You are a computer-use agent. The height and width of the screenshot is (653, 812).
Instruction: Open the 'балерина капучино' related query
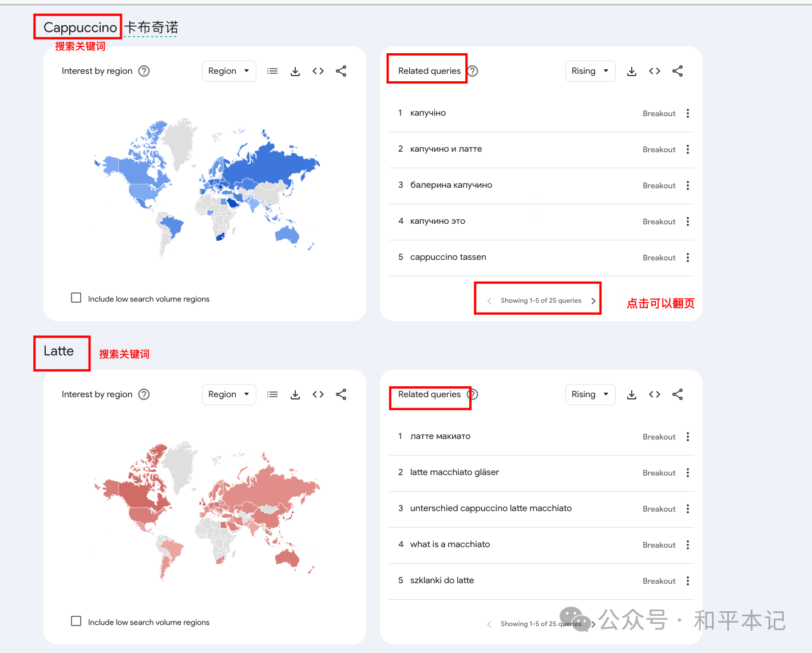pyautogui.click(x=451, y=185)
